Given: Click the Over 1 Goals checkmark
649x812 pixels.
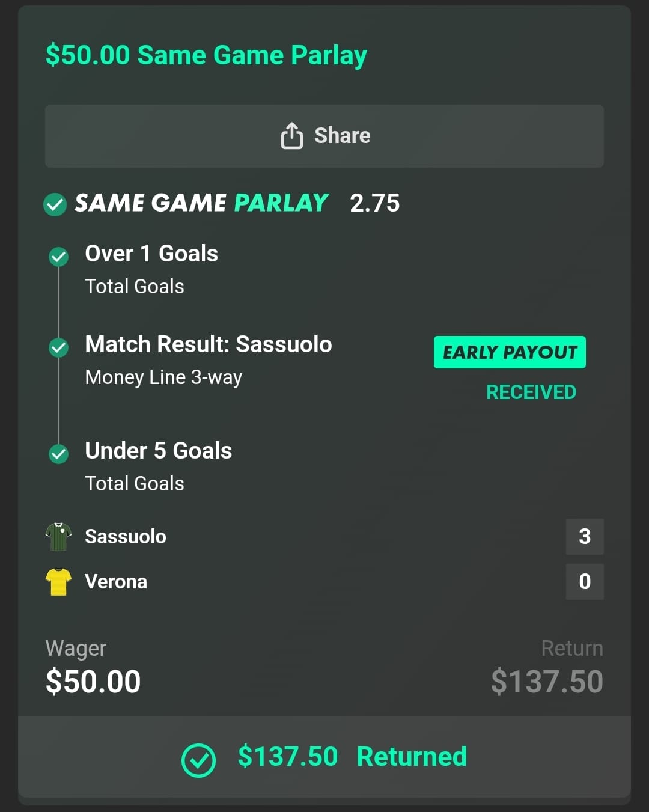Looking at the screenshot, I should click(58, 257).
